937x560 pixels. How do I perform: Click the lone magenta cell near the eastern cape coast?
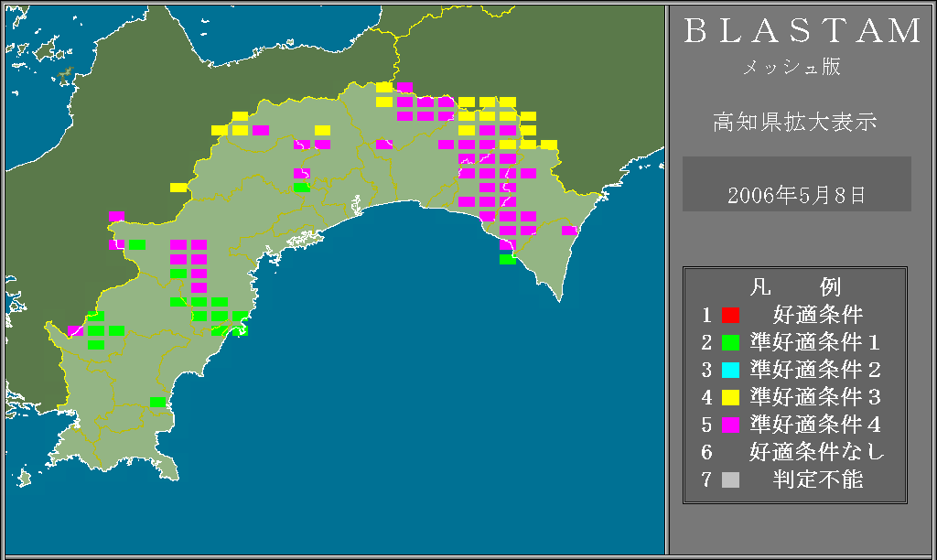pyautogui.click(x=569, y=231)
